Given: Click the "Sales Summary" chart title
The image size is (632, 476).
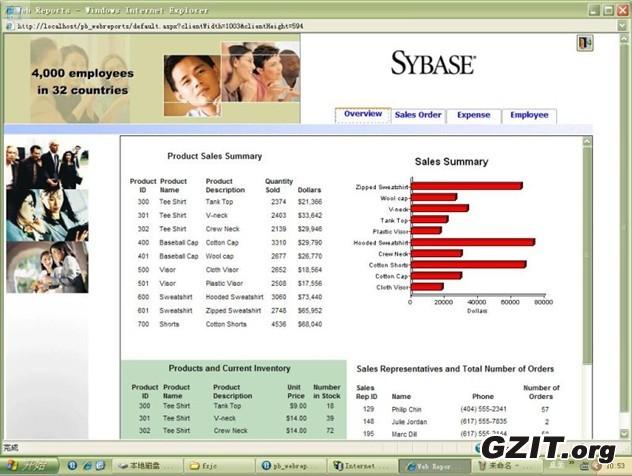Looking at the screenshot, I should pos(451,162).
